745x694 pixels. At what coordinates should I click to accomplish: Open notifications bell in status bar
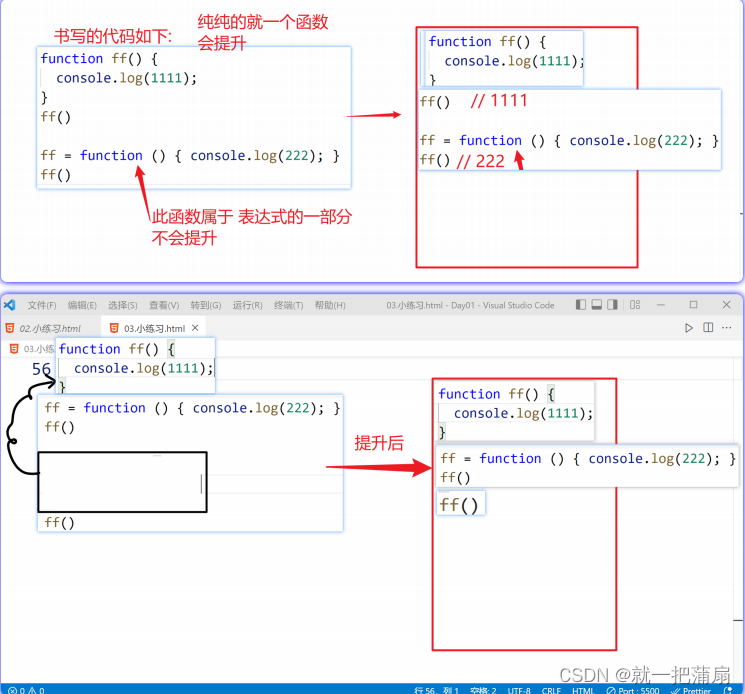tap(727, 690)
